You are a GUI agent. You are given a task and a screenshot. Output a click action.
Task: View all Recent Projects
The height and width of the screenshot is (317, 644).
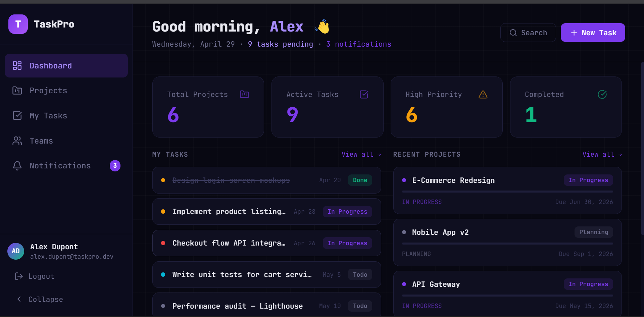pos(602,155)
